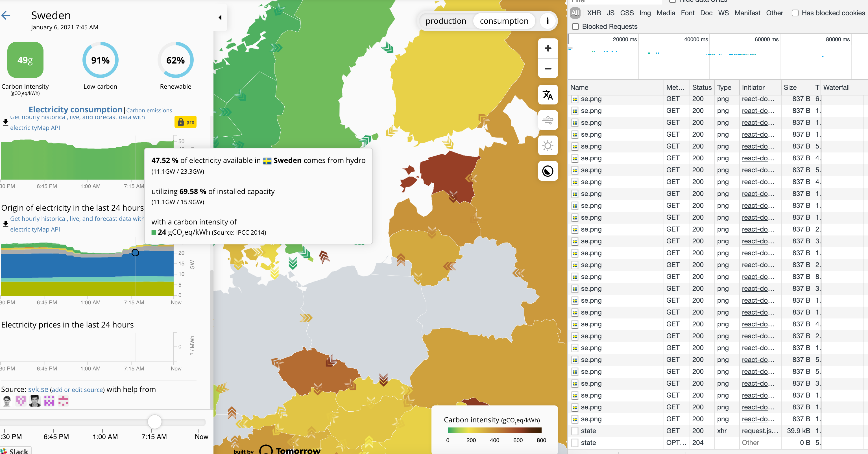Zoom out of the map
This screenshot has height=454, width=868.
point(548,69)
